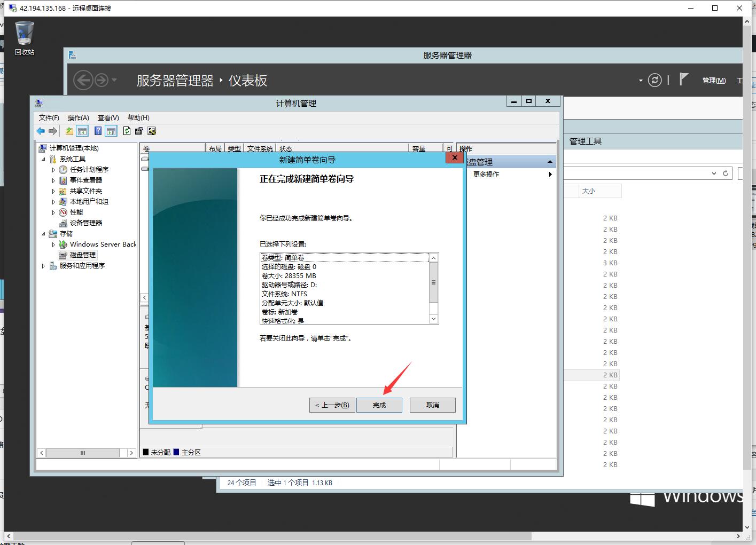Expand 服务和应用程序 in the tree
This screenshot has height=545, width=756.
pyautogui.click(x=43, y=265)
